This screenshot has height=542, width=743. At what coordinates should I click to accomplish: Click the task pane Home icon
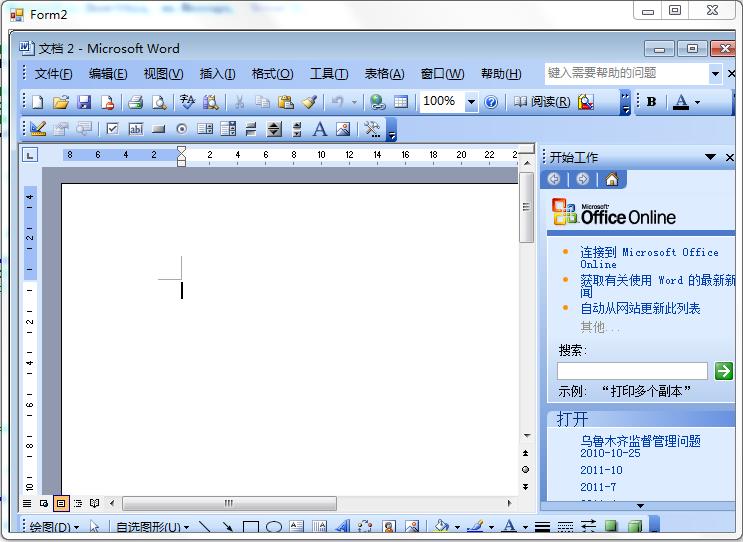click(x=612, y=179)
